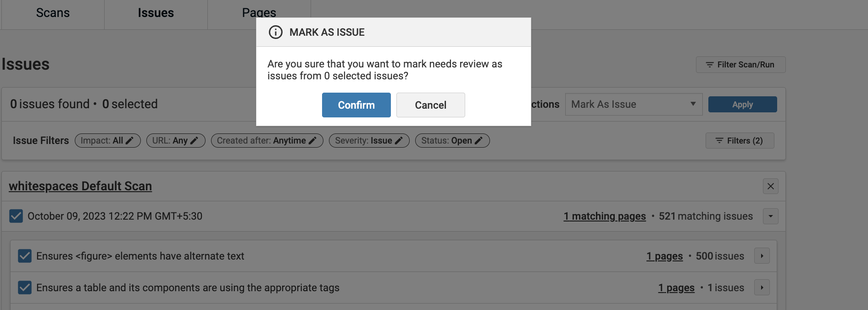Uncheck the table components rule checkbox
868x310 pixels.
pyautogui.click(x=25, y=288)
